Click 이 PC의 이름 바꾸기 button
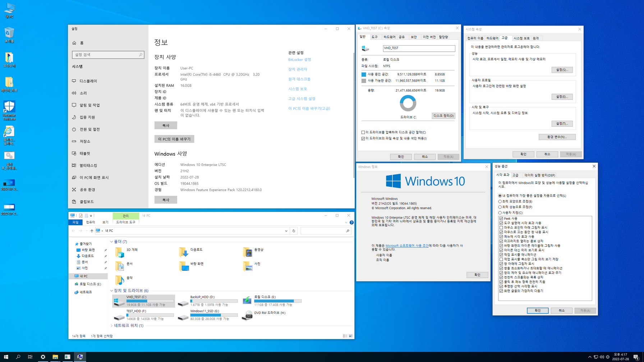The height and width of the screenshot is (362, 644). tap(174, 139)
